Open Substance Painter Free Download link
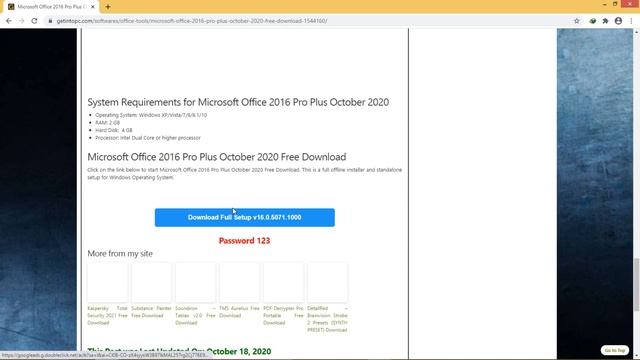The width and height of the screenshot is (640, 360). (151, 312)
